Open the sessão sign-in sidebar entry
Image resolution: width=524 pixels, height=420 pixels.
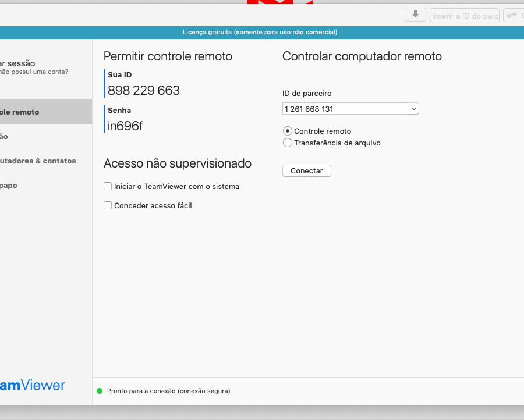[x=17, y=63]
